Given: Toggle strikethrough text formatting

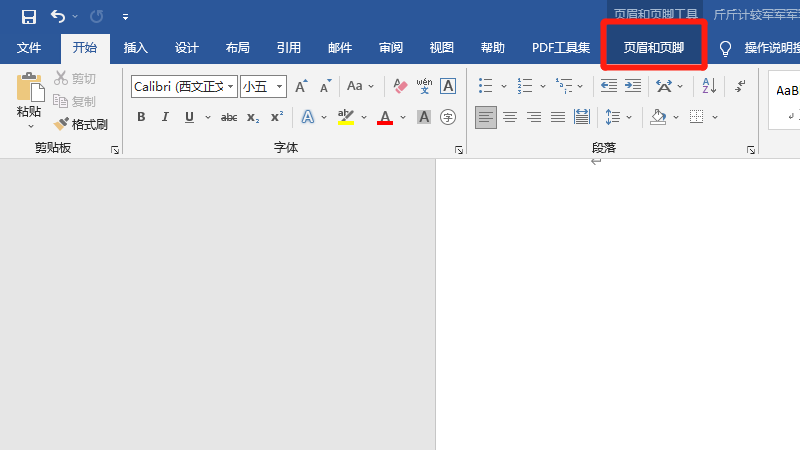Looking at the screenshot, I should pyautogui.click(x=228, y=117).
